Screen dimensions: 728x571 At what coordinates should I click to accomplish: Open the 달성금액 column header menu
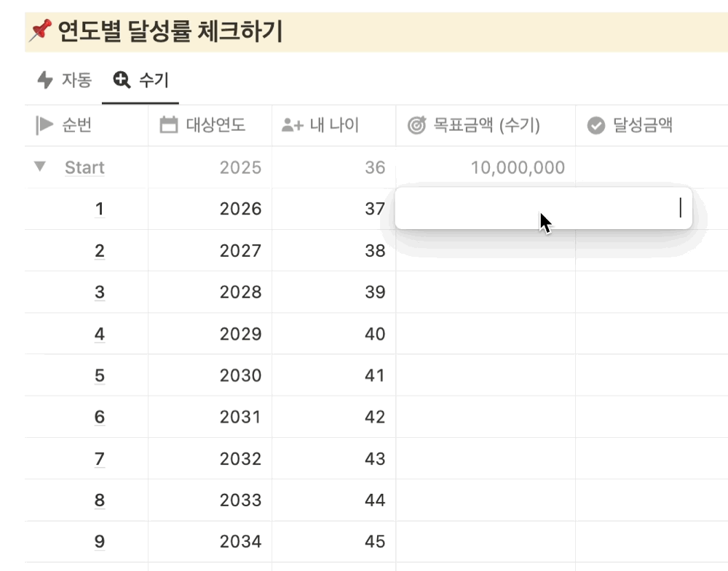pos(652,125)
